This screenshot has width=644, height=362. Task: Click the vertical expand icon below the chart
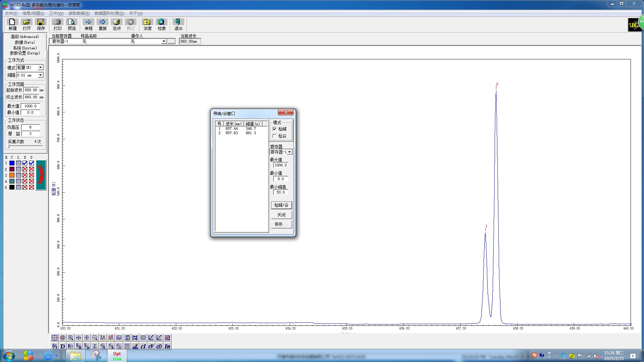click(87, 338)
